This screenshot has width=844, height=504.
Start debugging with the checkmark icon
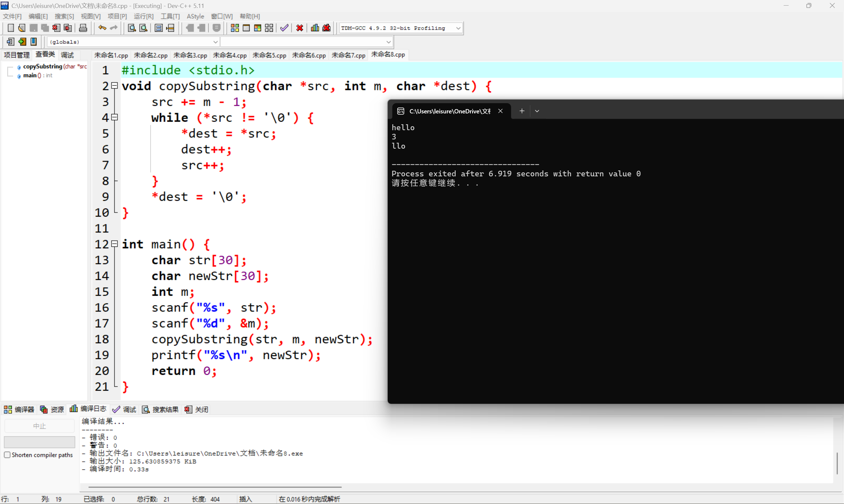point(284,28)
